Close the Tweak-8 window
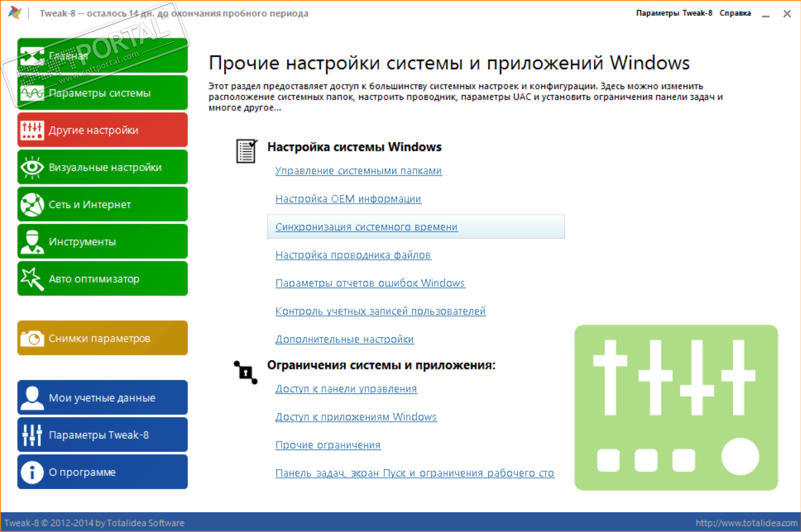 (x=787, y=13)
